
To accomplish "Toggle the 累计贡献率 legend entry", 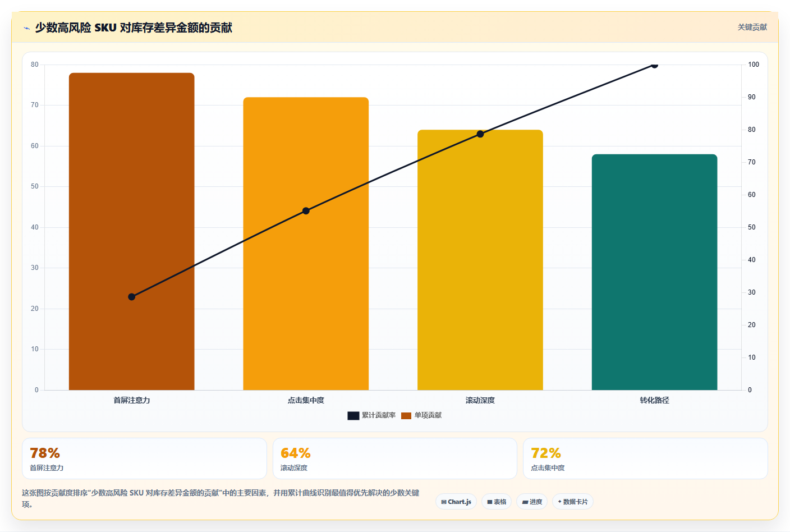I will [x=371, y=415].
